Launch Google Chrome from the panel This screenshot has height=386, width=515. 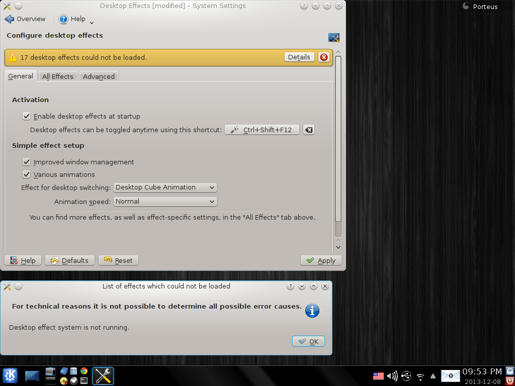pos(84,371)
